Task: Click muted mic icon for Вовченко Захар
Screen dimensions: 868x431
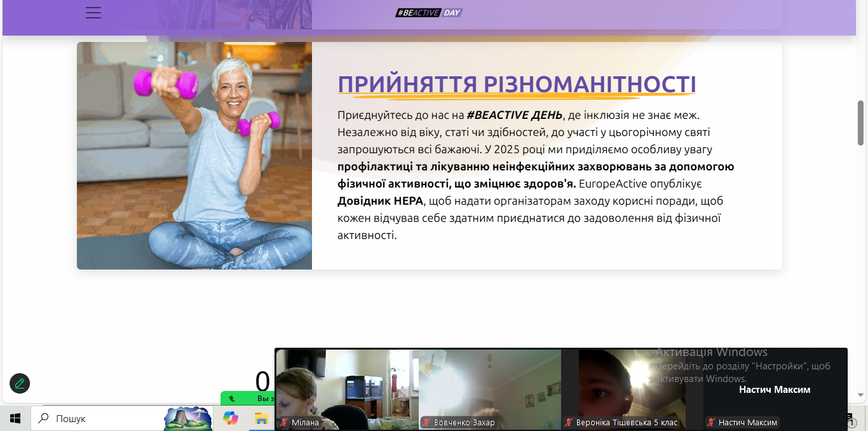Action: pos(426,422)
